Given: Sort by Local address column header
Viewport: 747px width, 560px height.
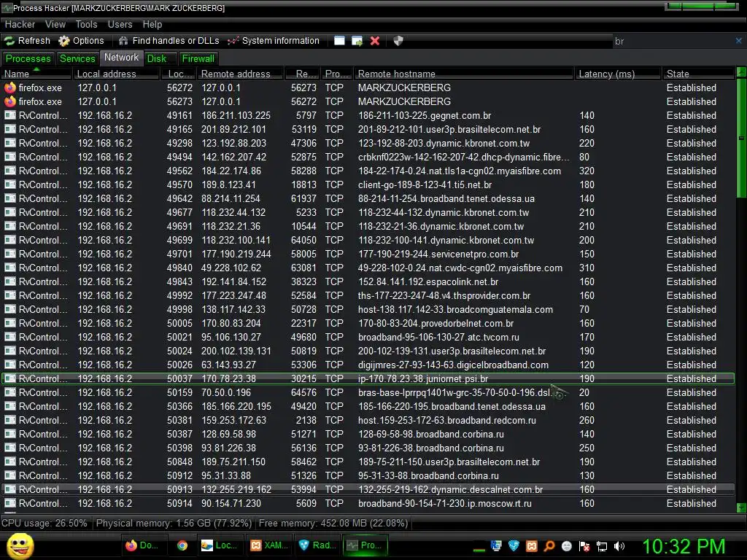Looking at the screenshot, I should [116, 74].
